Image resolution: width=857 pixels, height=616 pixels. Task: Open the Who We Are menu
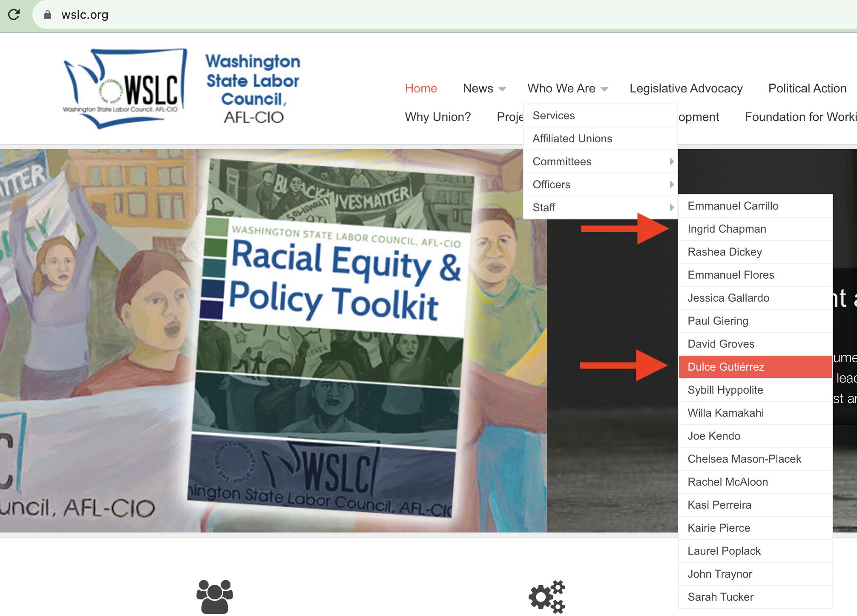click(x=561, y=88)
